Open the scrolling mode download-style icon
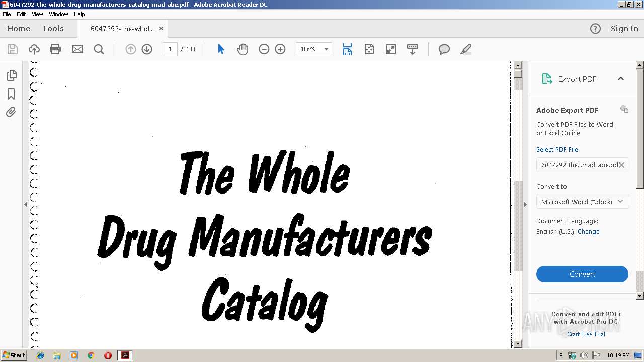This screenshot has width=644, height=362. pos(413,49)
